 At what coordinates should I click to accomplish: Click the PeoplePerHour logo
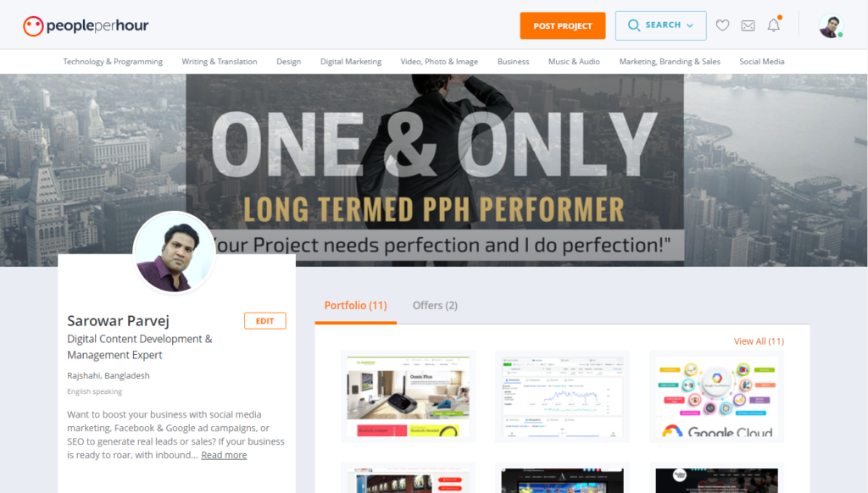[x=86, y=25]
